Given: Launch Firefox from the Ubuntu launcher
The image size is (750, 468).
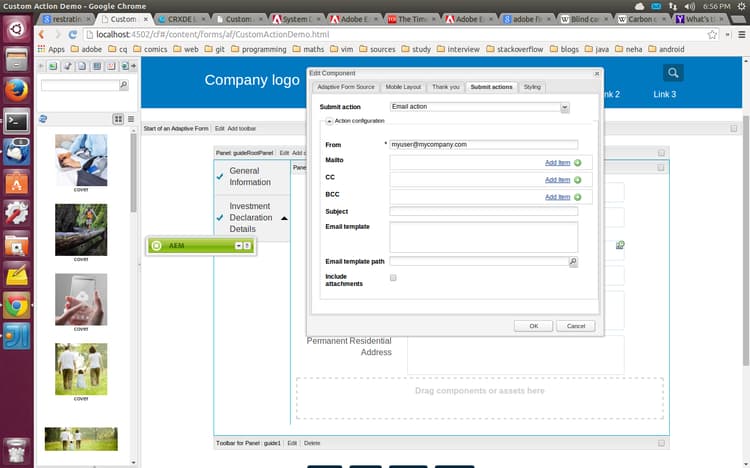Looking at the screenshot, I should [x=17, y=90].
